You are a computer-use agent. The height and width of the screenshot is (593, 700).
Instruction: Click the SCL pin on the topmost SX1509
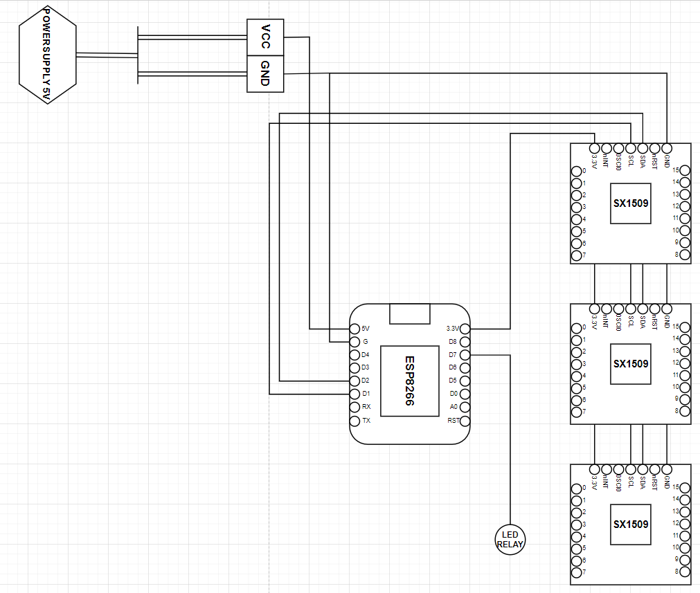coord(631,148)
